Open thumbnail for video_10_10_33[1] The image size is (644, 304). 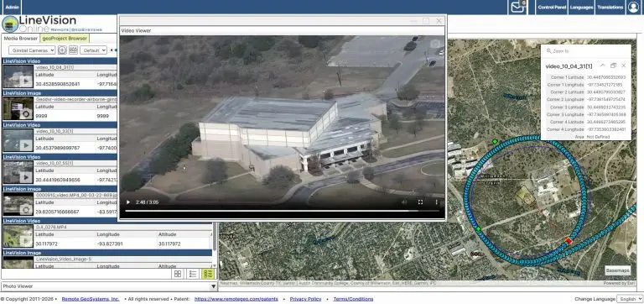(x=18, y=140)
